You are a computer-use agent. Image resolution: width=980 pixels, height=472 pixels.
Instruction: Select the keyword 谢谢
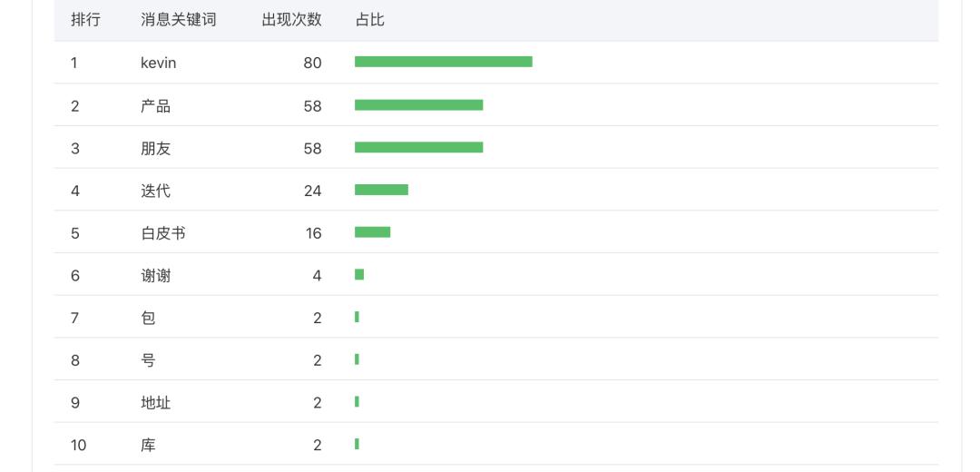tap(155, 275)
